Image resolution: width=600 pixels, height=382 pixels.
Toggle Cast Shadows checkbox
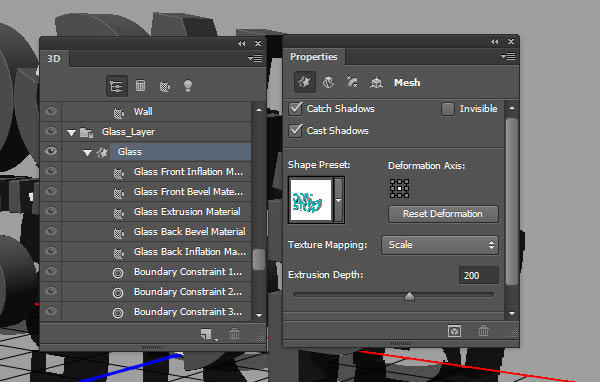tap(295, 131)
